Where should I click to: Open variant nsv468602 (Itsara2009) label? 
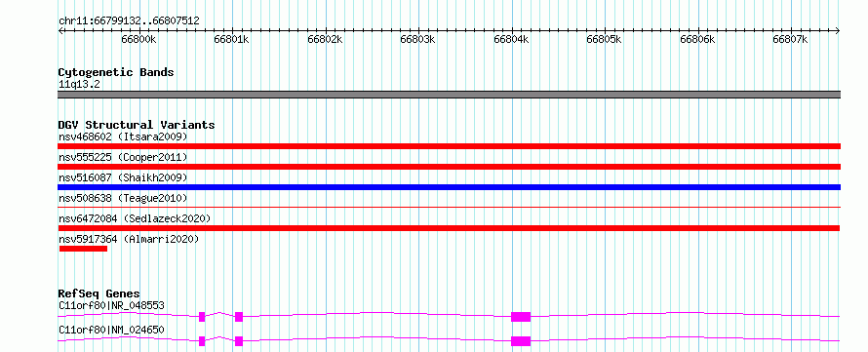[123, 137]
